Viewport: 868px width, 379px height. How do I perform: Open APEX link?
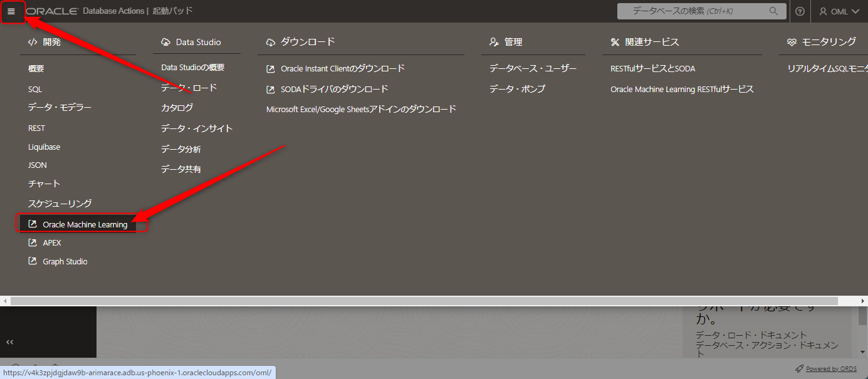point(52,243)
